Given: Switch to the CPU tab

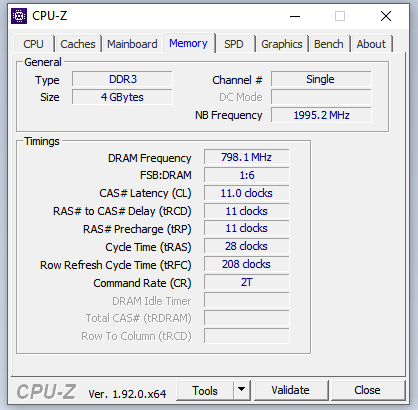Looking at the screenshot, I should click(x=33, y=44).
